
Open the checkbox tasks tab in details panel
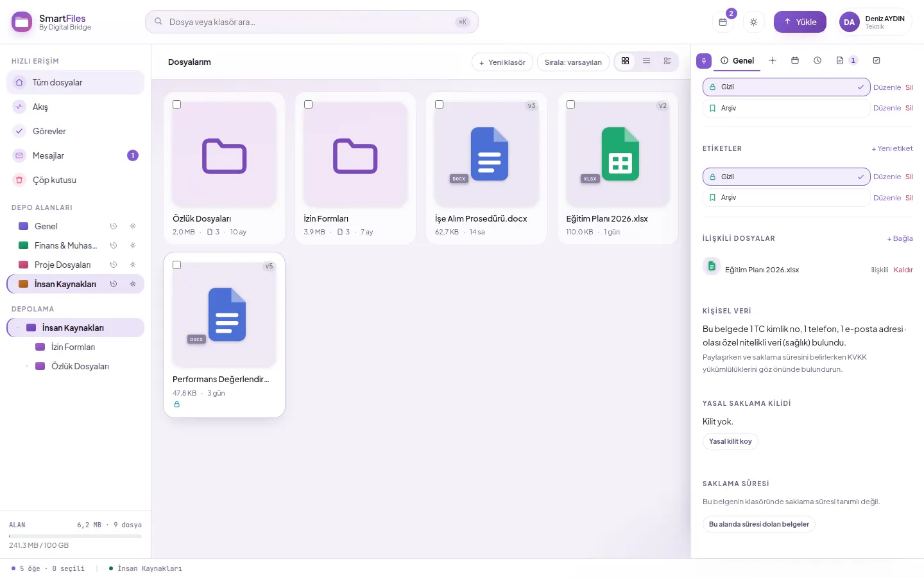point(877,61)
